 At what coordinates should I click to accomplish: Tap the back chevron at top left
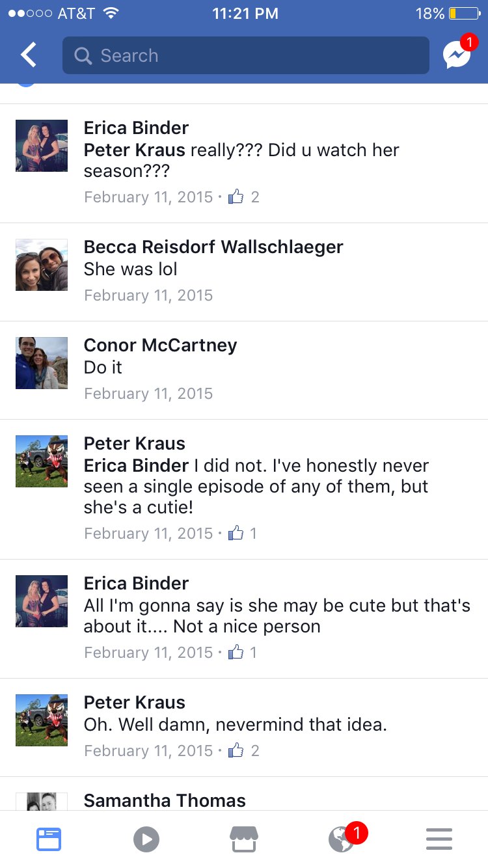27,55
